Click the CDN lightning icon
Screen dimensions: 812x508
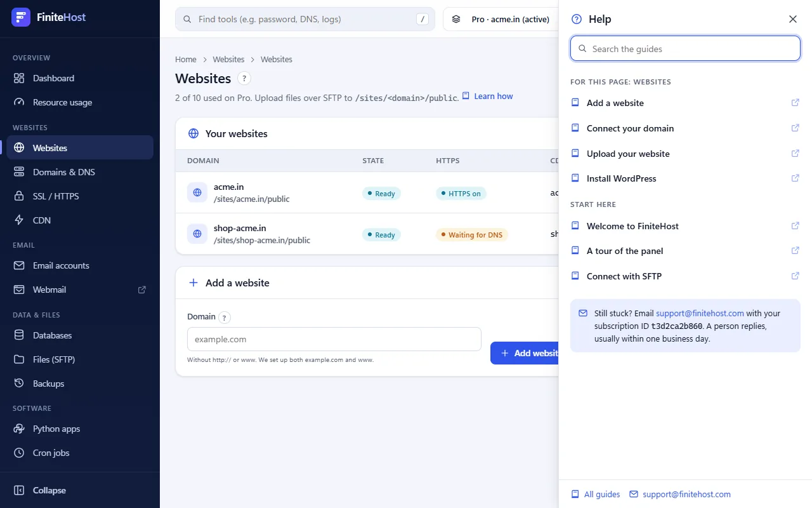pyautogui.click(x=20, y=220)
